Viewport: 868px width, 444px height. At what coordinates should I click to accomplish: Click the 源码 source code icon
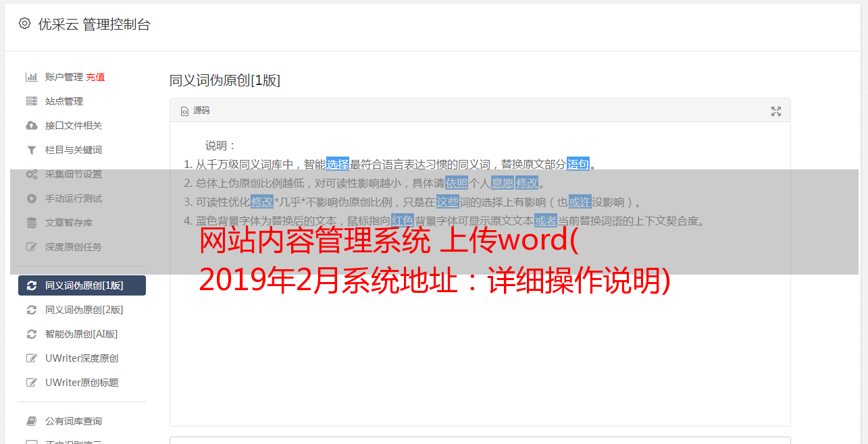[x=184, y=111]
